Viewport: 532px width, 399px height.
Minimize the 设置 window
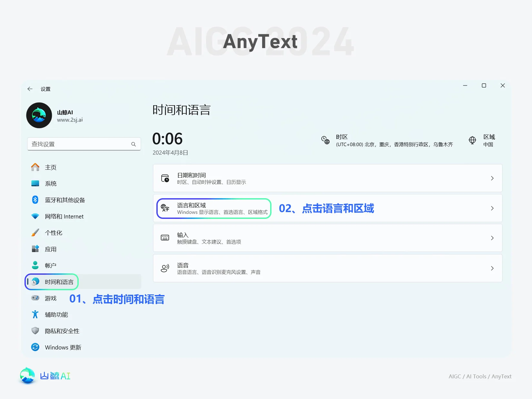coord(465,86)
